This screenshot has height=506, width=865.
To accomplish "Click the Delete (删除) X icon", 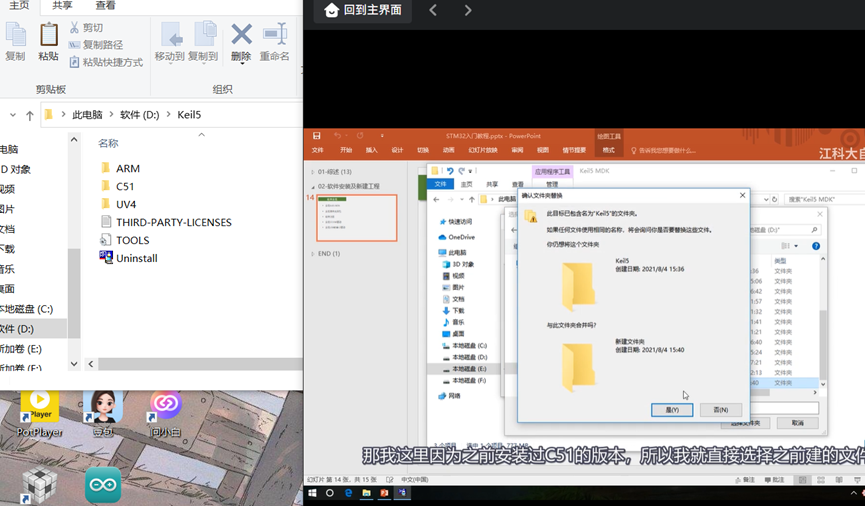I will tap(241, 35).
